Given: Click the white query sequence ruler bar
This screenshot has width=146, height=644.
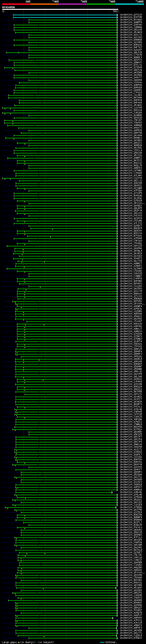Looking at the screenshot, I should [x=60, y=9].
